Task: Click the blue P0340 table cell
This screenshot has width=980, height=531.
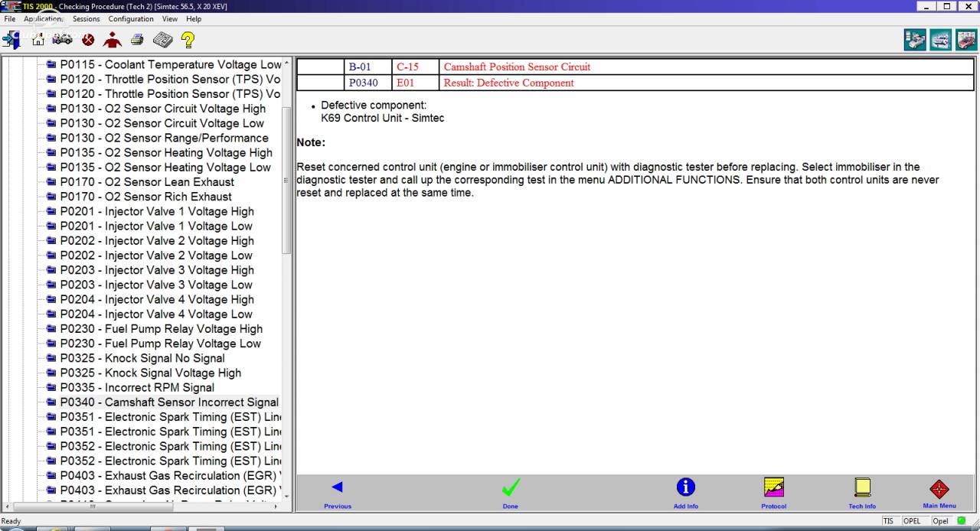Action: [x=367, y=83]
